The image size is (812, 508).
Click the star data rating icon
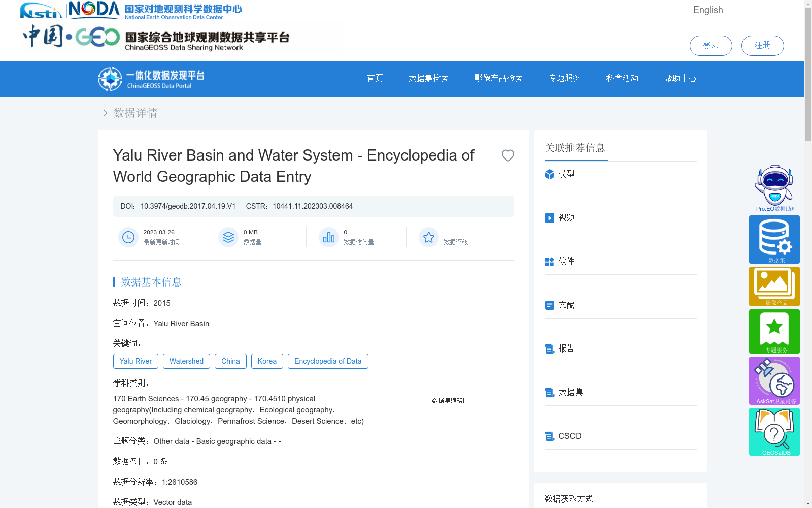[429, 237]
